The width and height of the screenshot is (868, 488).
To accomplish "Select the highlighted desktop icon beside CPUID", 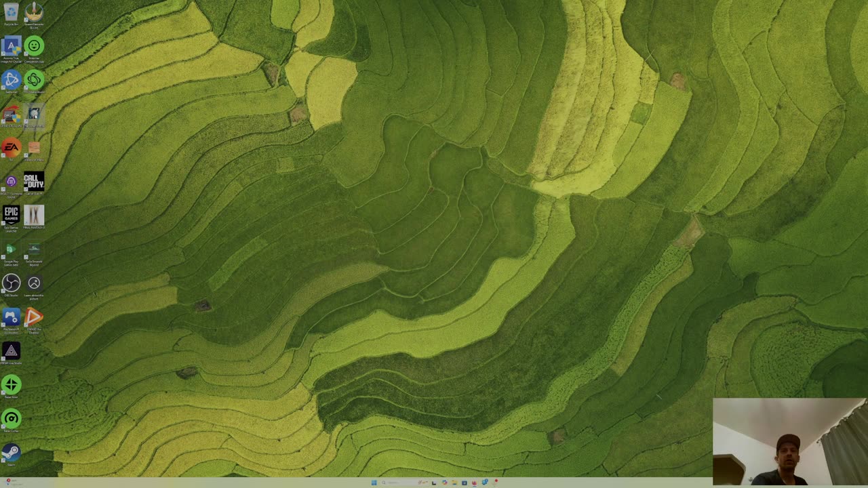I will coord(34,116).
